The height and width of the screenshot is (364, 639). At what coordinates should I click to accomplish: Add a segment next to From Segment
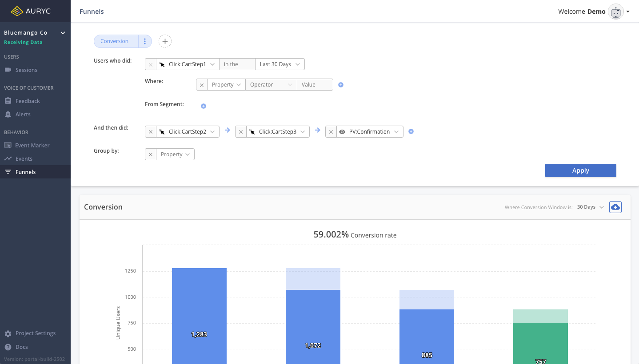204,106
